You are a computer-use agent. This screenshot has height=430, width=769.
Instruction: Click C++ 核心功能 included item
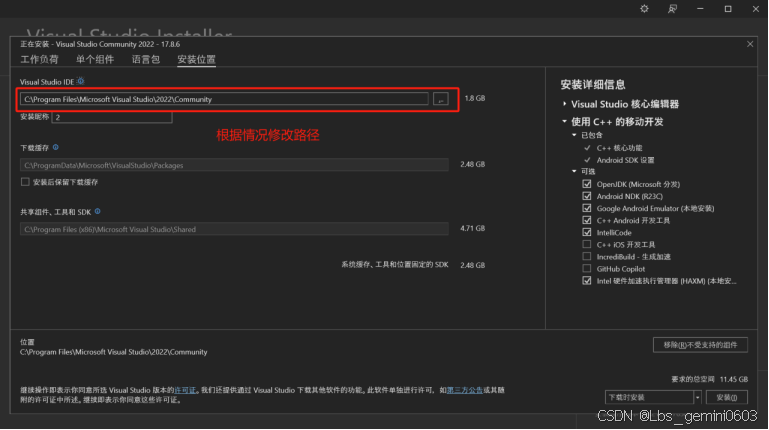[619, 148]
